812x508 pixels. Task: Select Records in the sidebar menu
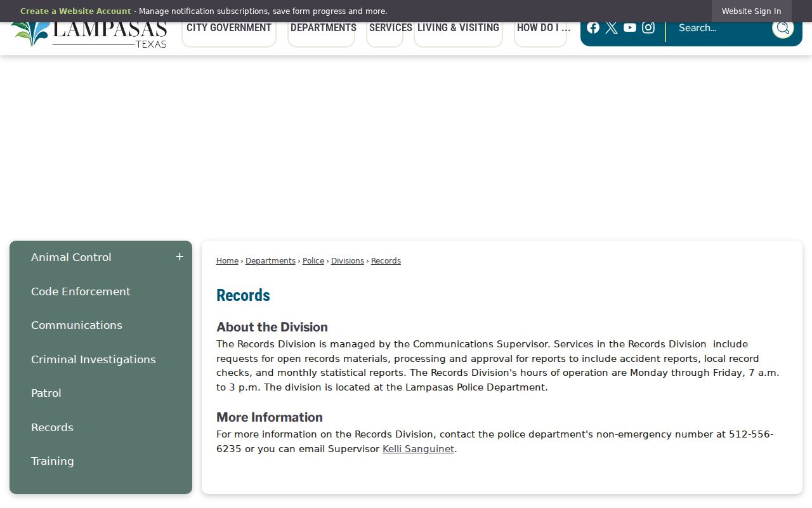[x=52, y=427]
